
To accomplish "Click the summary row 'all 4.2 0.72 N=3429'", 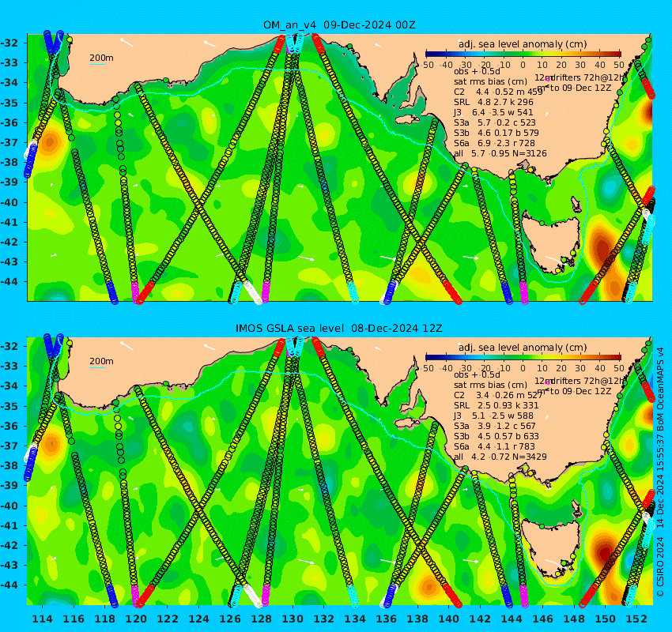I will pos(500,457).
